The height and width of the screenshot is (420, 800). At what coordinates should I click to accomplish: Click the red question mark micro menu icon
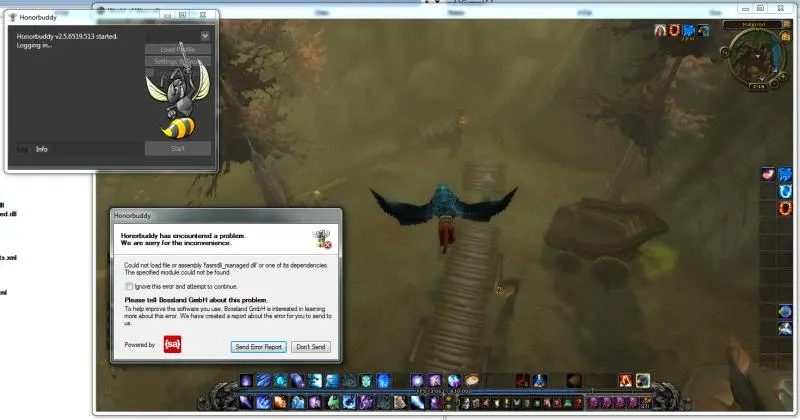(x=578, y=403)
